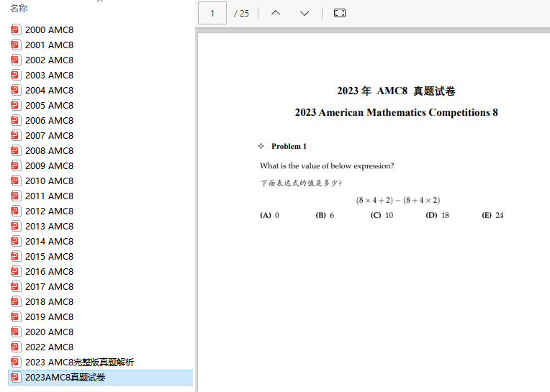Select file 2014 AMC8

click(x=49, y=241)
